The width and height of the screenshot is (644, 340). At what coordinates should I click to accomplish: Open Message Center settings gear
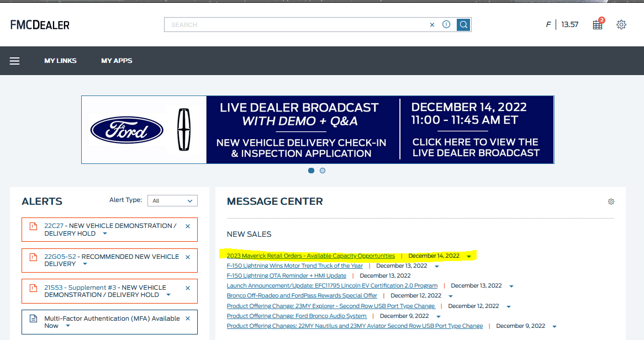(x=611, y=201)
